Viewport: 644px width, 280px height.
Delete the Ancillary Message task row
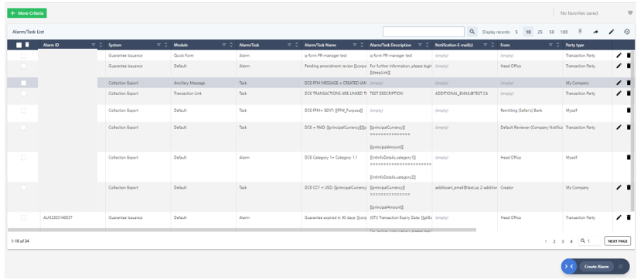point(629,83)
